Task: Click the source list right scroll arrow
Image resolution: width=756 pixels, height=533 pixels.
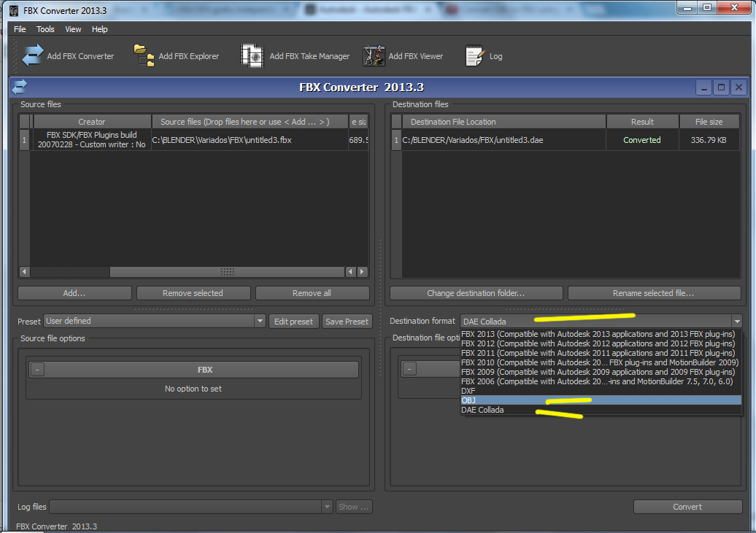Action: point(362,272)
